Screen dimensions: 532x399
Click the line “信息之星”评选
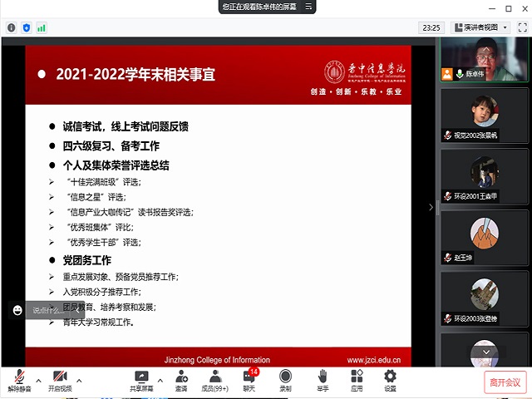(x=96, y=197)
